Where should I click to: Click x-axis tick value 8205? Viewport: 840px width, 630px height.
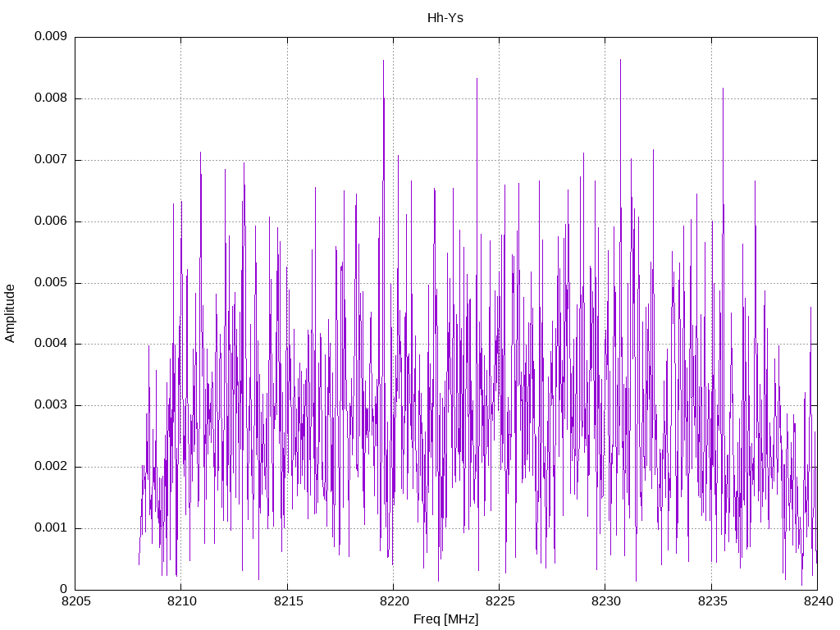coord(76,601)
